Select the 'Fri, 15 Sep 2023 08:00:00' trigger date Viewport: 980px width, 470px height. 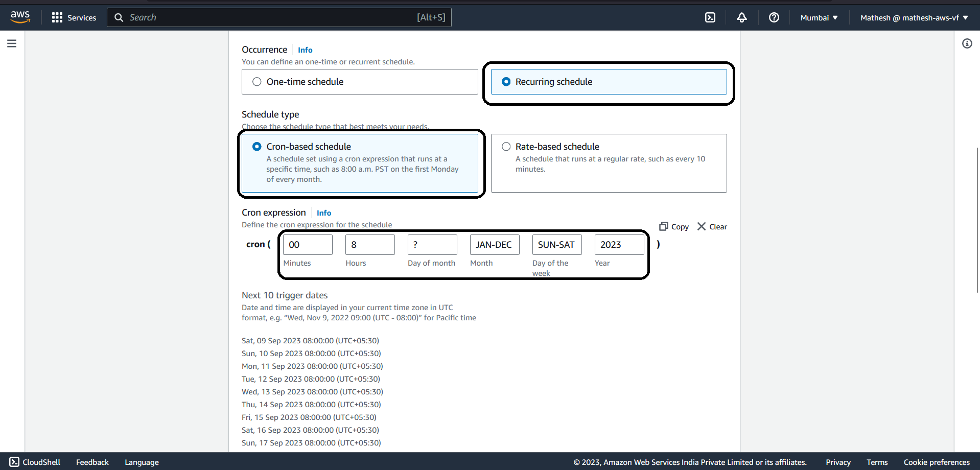coord(309,417)
